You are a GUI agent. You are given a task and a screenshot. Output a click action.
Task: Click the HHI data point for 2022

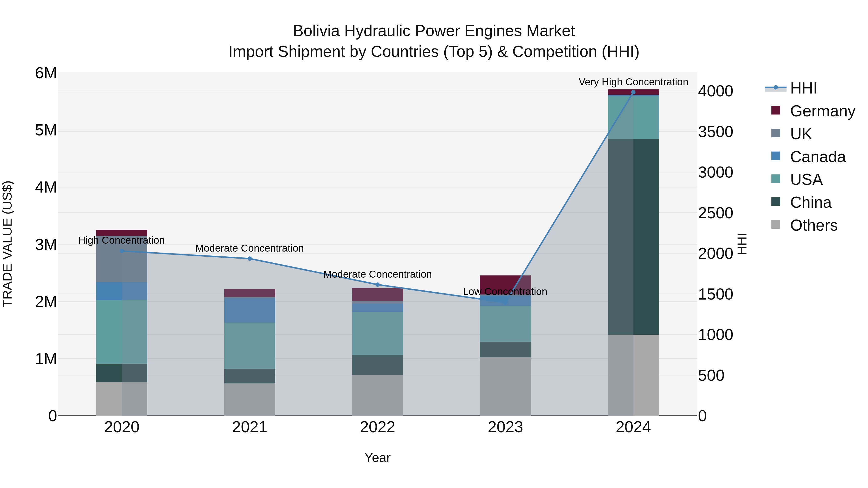point(377,285)
